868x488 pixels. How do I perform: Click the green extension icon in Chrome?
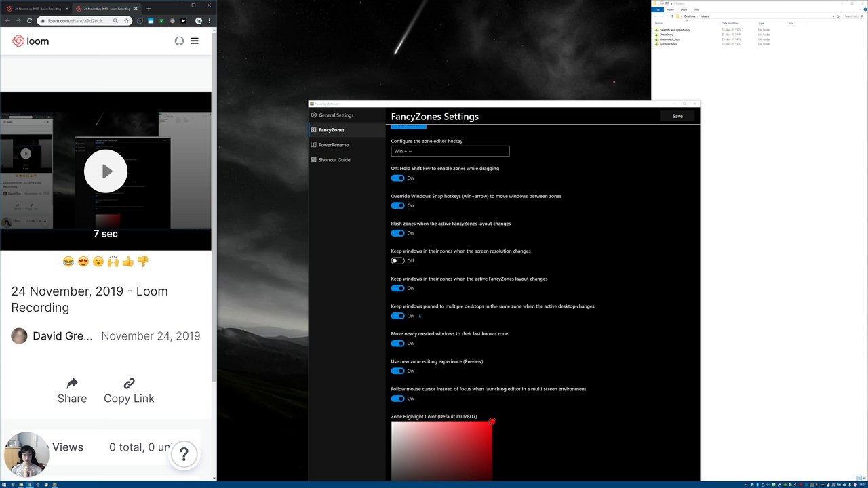(162, 21)
